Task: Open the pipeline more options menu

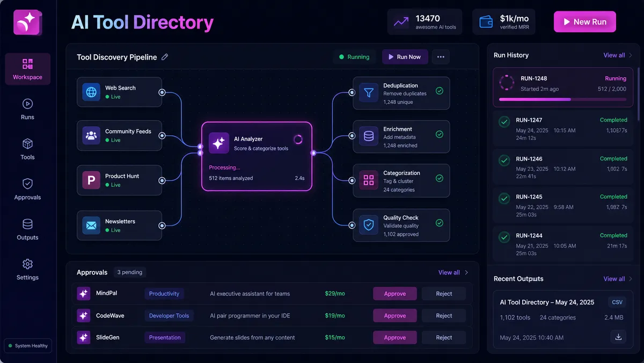Action: pyautogui.click(x=441, y=57)
